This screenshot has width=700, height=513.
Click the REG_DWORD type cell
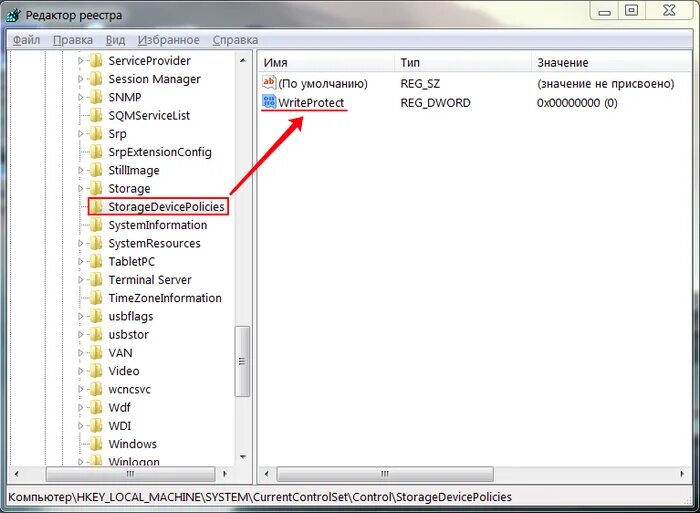(x=435, y=103)
